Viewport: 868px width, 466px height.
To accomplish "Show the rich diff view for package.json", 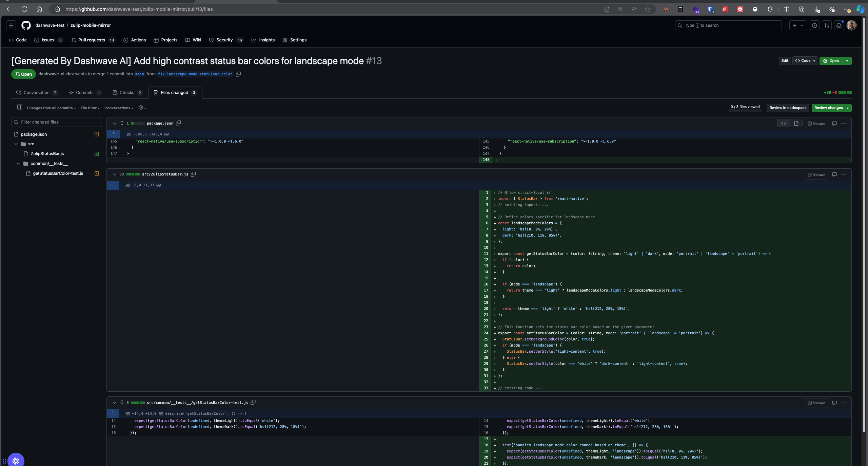I will point(796,124).
